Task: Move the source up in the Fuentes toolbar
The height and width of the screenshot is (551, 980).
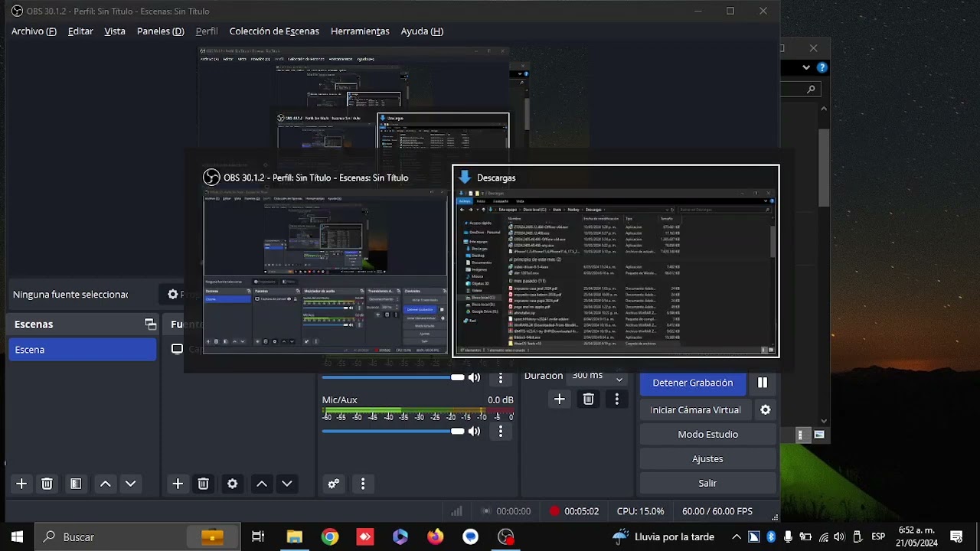Action: (x=262, y=484)
